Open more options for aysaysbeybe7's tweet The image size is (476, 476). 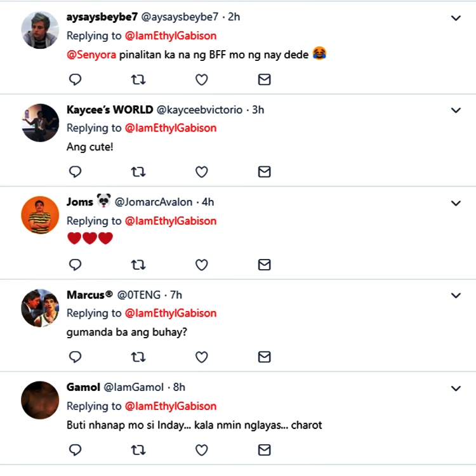click(455, 18)
